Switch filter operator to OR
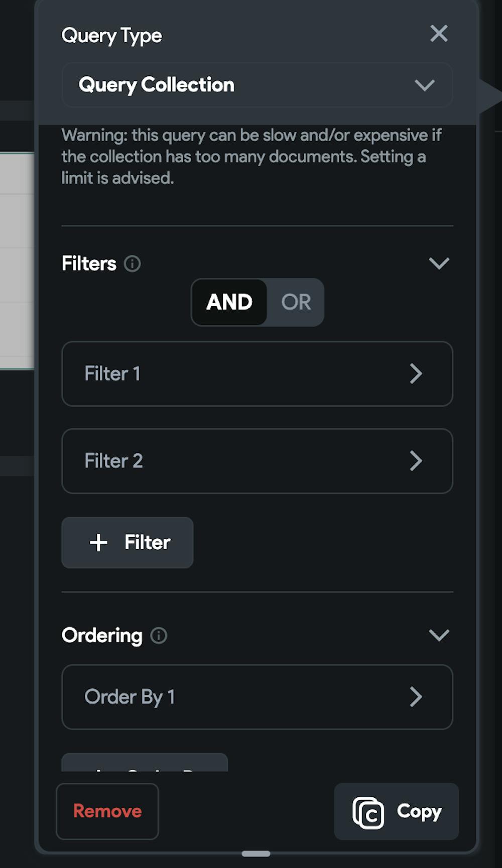The image size is (502, 868). [296, 302]
